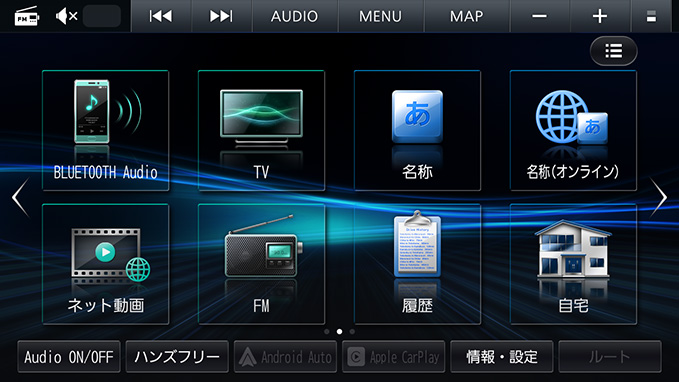
Task: Launch Android Auto
Action: [285, 357]
